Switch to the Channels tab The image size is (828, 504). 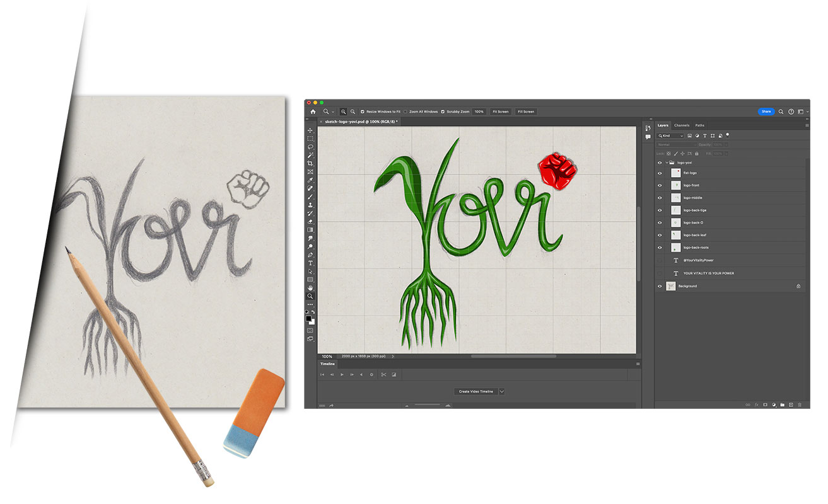682,125
